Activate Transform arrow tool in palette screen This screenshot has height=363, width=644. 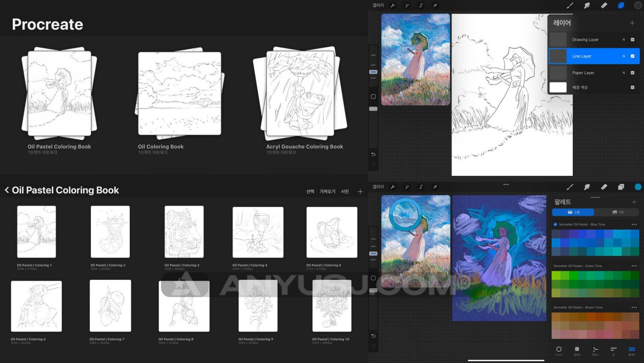[435, 187]
